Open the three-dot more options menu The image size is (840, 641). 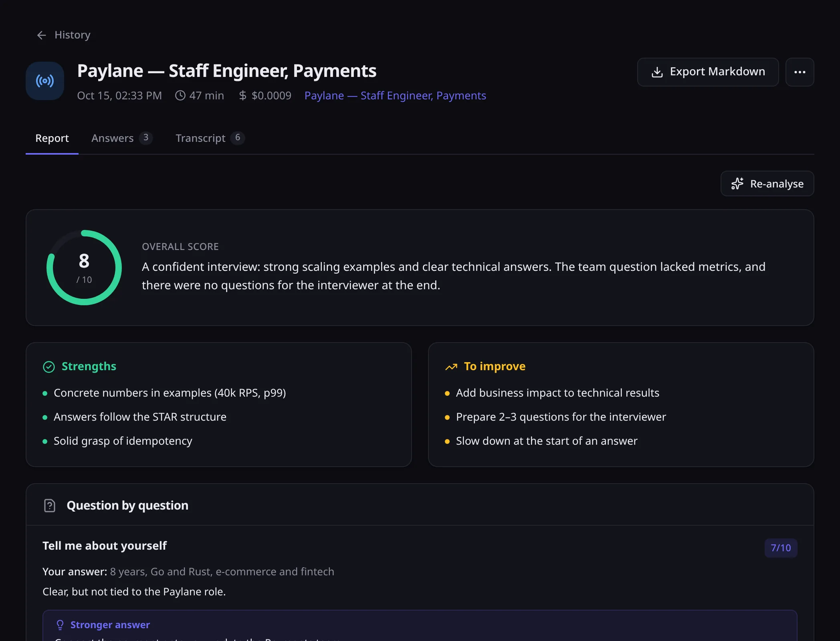click(800, 72)
